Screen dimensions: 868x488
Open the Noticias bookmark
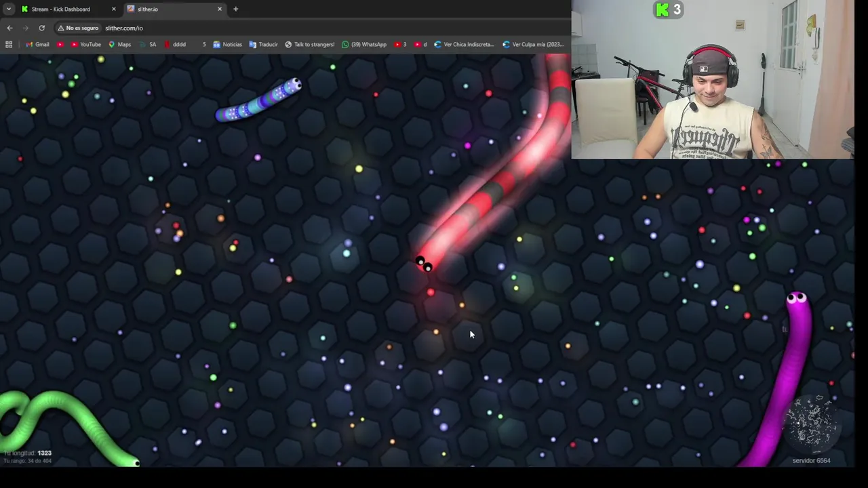click(227, 44)
